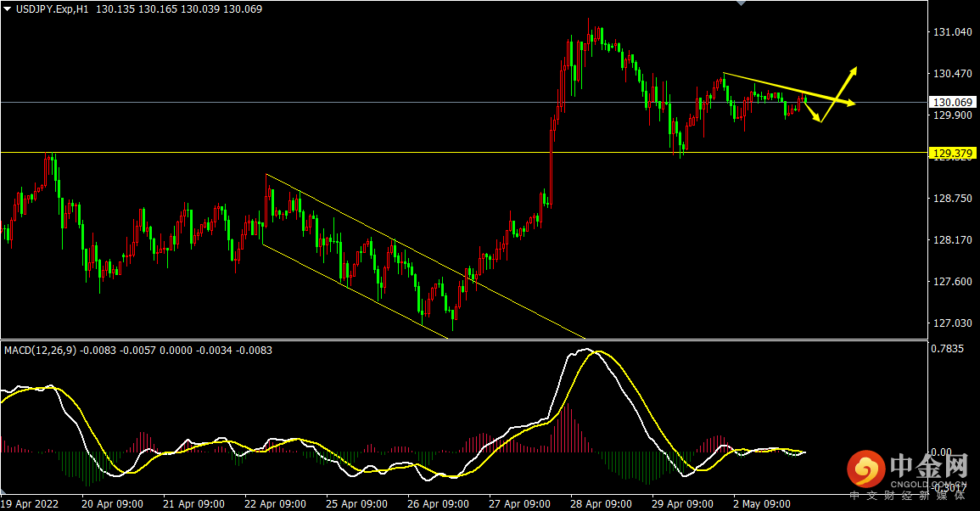980x511 pixels.
Task: Click the 131.040 price scale label
Action: tap(953, 32)
